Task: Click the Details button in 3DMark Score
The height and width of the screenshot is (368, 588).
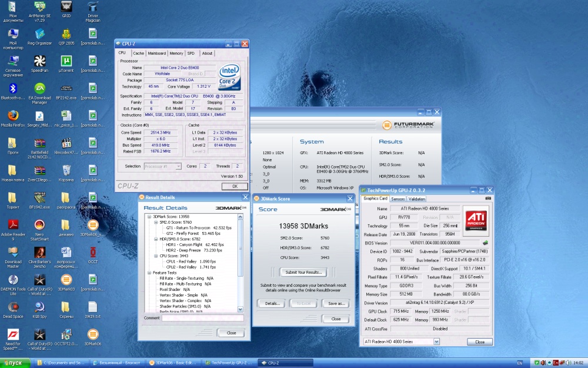Action: pos(272,303)
